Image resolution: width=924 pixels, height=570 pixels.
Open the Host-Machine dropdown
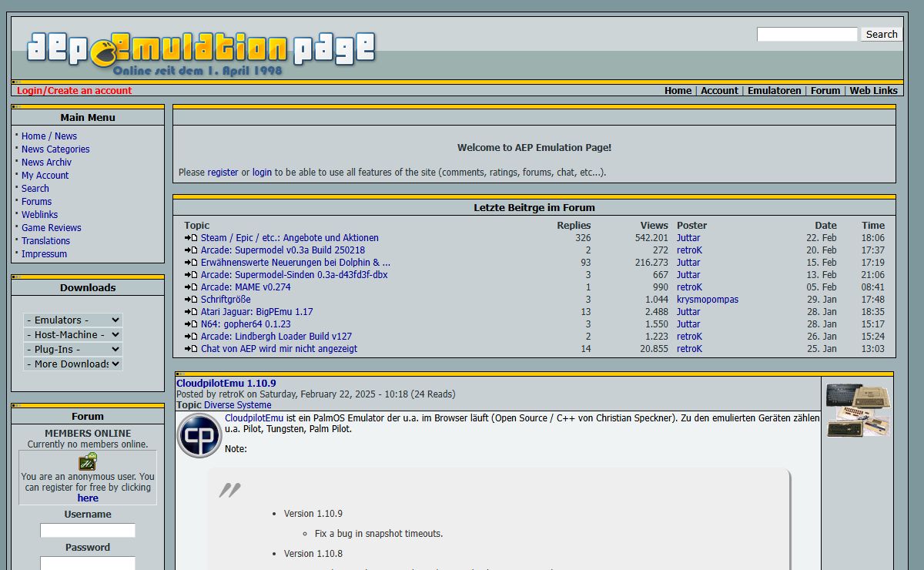pos(73,334)
